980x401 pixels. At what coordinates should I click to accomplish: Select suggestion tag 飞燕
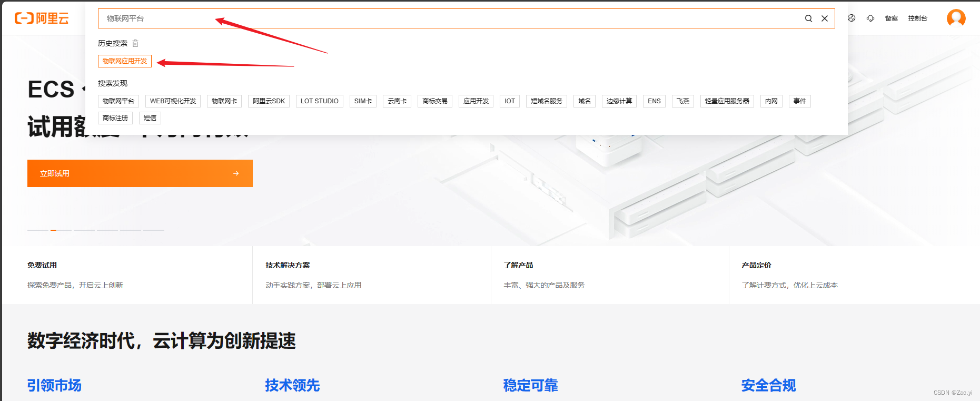683,101
